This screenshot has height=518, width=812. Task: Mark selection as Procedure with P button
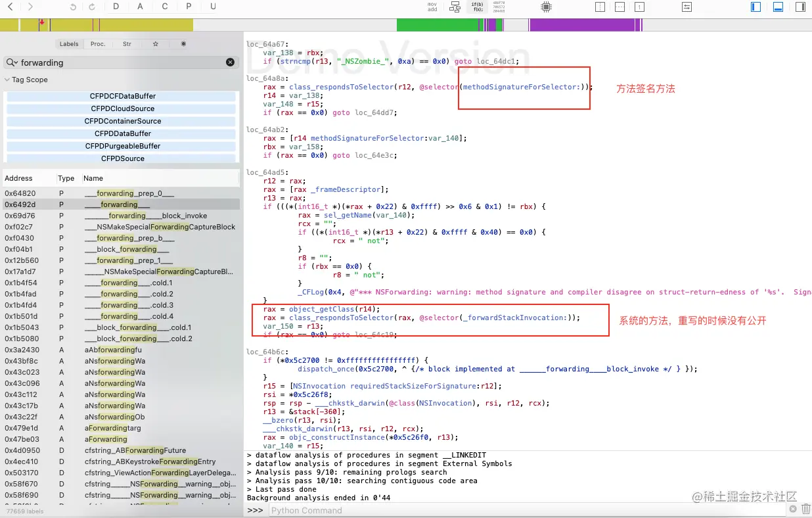coord(189,7)
